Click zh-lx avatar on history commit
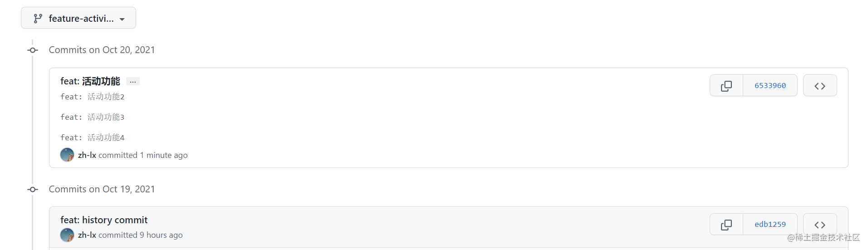The width and height of the screenshot is (868, 250). (67, 235)
